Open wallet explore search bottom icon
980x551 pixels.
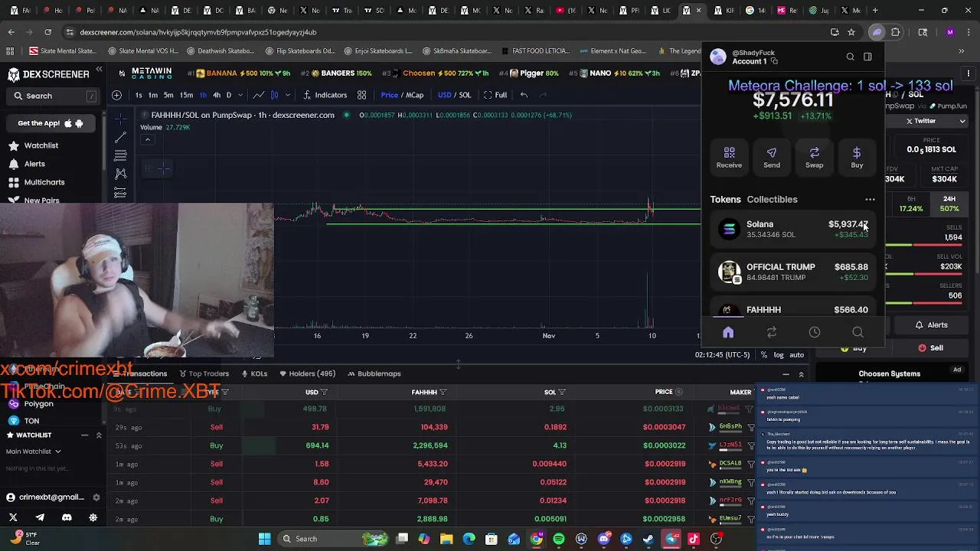click(857, 332)
